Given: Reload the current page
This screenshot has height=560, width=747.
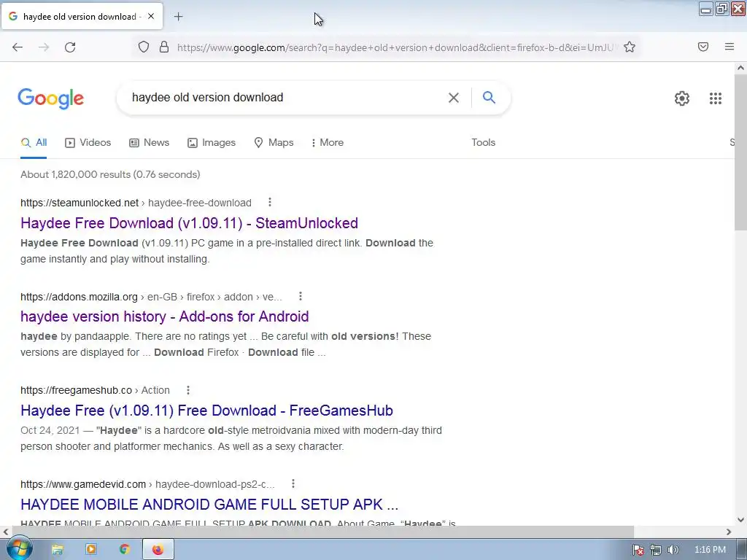Looking at the screenshot, I should coord(70,47).
